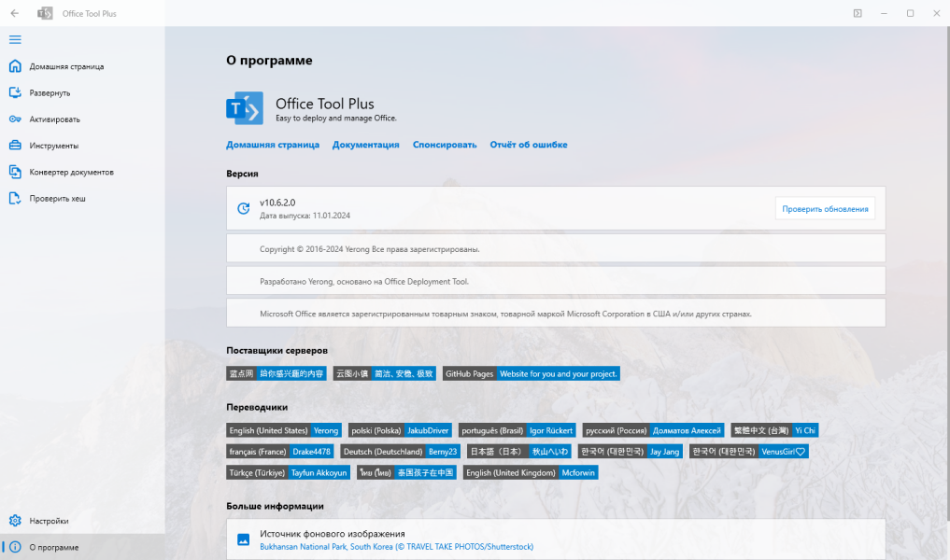Click the Проверить хеш file icon
The height and width of the screenshot is (560, 950).
[15, 198]
